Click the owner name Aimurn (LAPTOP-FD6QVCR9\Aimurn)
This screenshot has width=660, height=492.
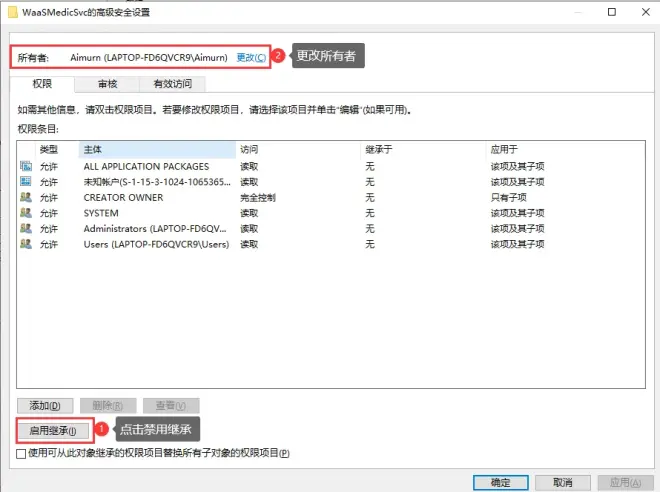pyautogui.click(x=149, y=58)
